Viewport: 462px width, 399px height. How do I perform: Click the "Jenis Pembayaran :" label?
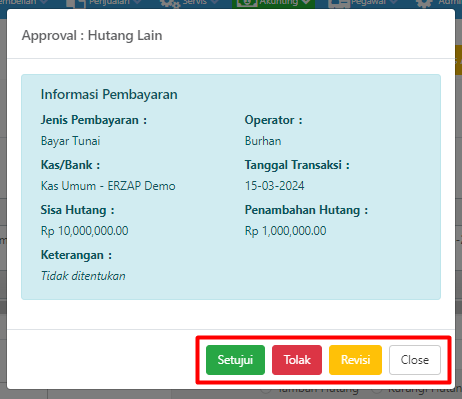point(94,120)
